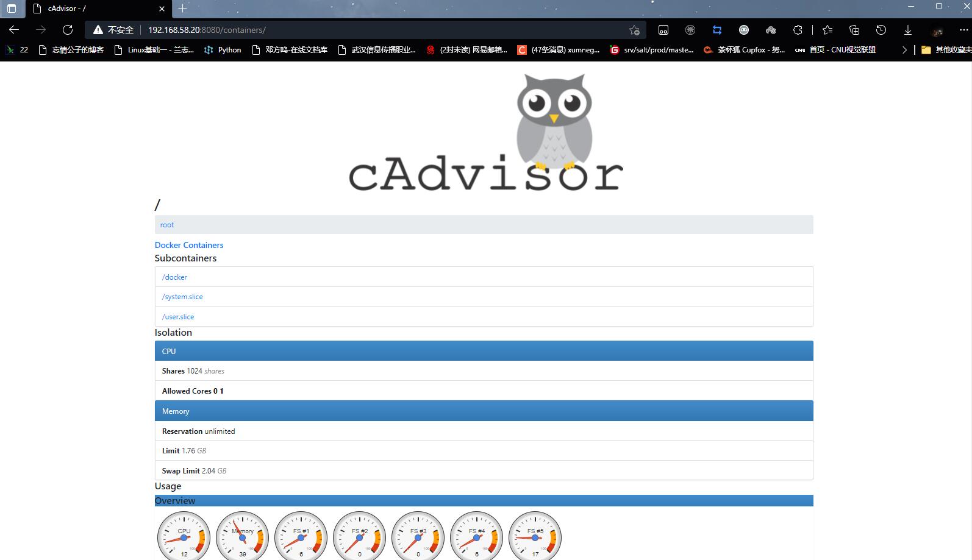This screenshot has height=560, width=972.
Task: Open 网易邮箱 unread mail bookmark
Action: click(x=466, y=50)
